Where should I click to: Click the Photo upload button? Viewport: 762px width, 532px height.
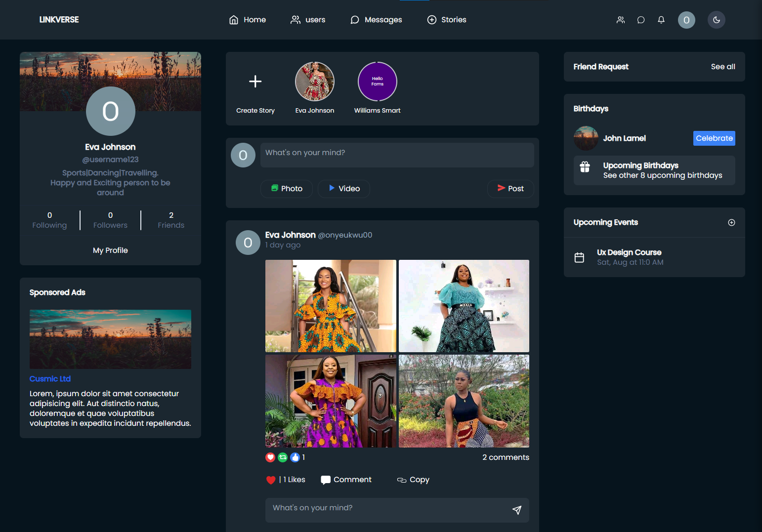287,189
